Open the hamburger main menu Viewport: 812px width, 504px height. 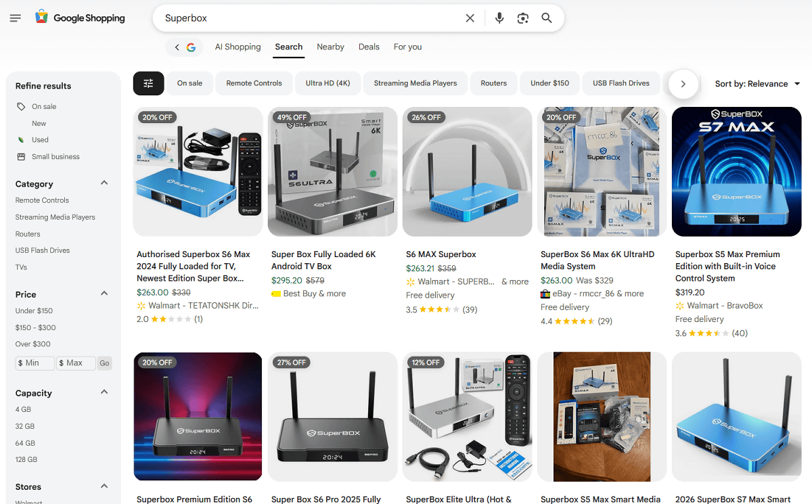[16, 18]
